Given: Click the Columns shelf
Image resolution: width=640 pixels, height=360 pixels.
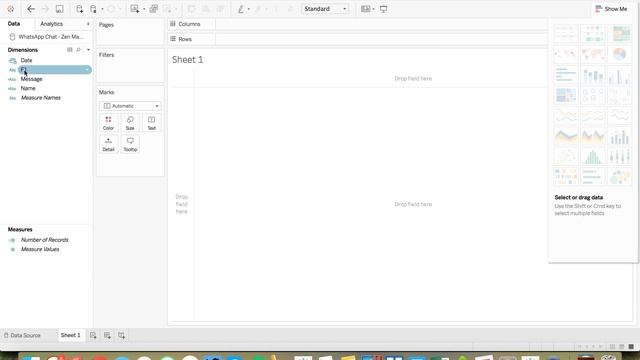Looking at the screenshot, I should [x=381, y=24].
